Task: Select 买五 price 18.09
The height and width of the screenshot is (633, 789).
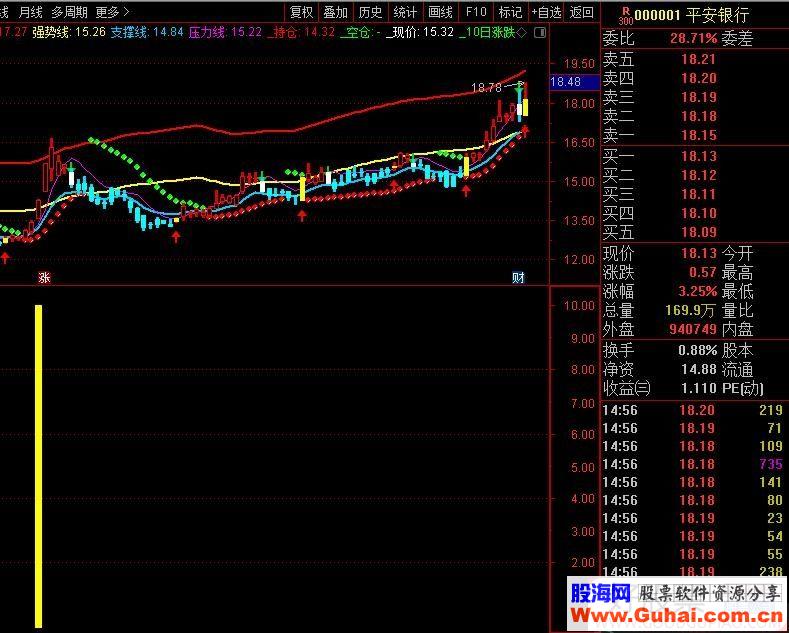Action: [698, 232]
